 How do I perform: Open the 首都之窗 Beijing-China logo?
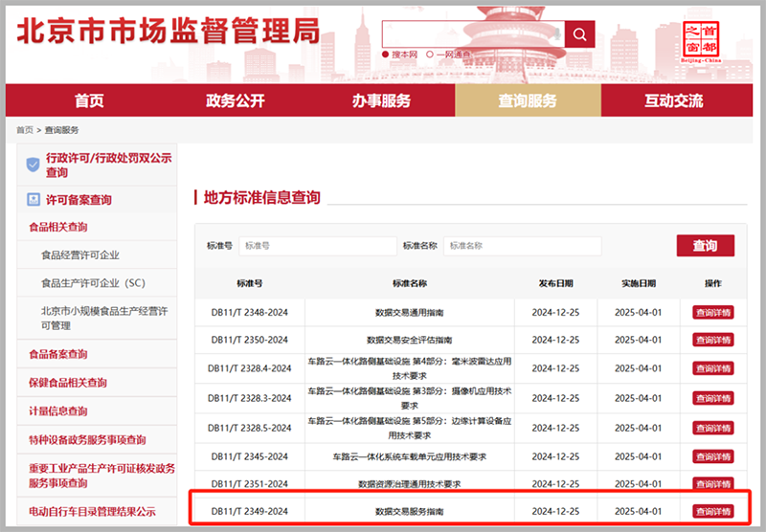point(701,41)
